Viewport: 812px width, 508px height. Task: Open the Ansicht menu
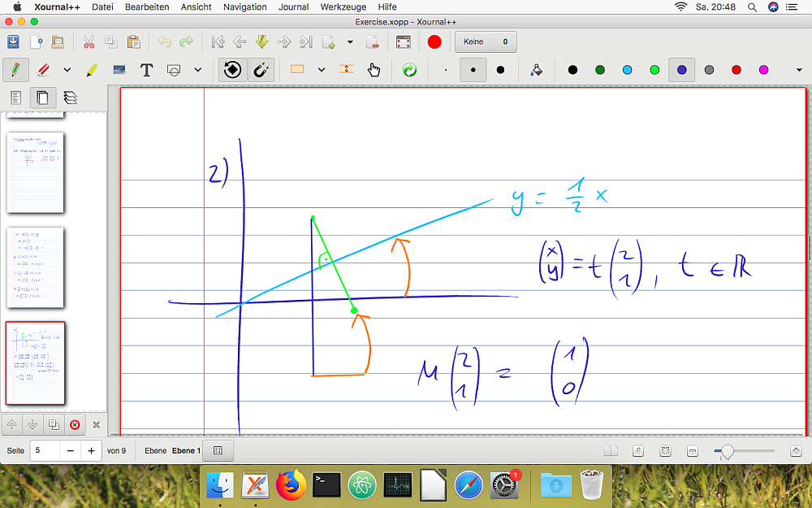[197, 7]
